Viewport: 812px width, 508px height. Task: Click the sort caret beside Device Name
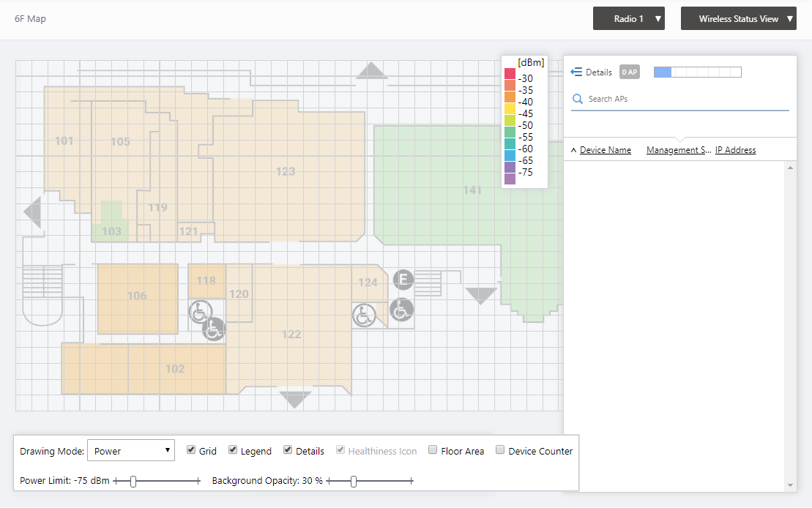click(573, 150)
